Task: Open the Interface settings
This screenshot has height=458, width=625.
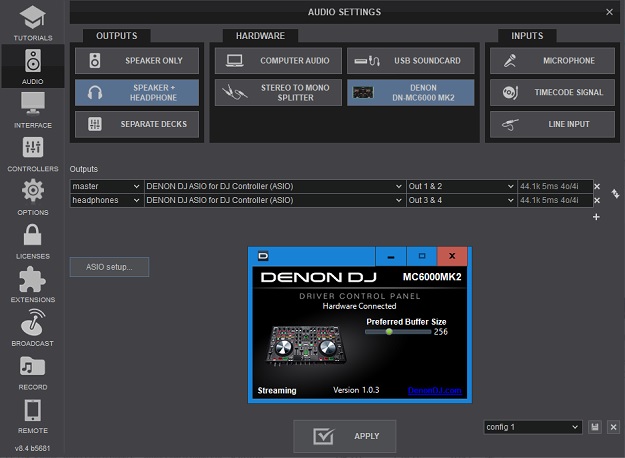Action: (x=33, y=110)
